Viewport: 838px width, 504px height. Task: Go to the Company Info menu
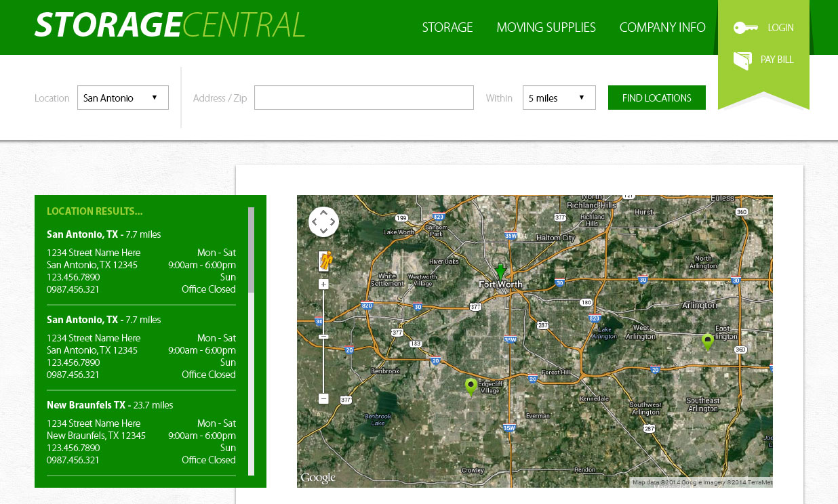662,28
